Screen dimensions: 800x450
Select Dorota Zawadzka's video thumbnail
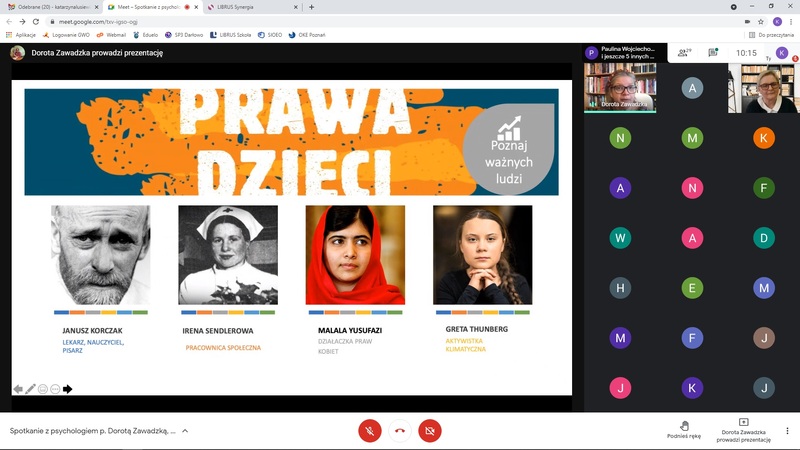620,88
